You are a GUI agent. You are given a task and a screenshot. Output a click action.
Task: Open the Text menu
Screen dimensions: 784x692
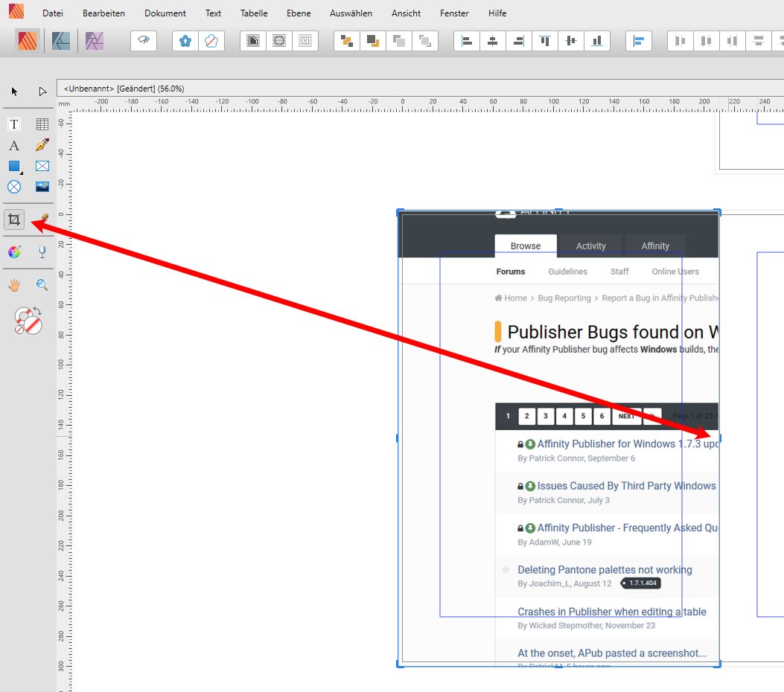pos(213,13)
